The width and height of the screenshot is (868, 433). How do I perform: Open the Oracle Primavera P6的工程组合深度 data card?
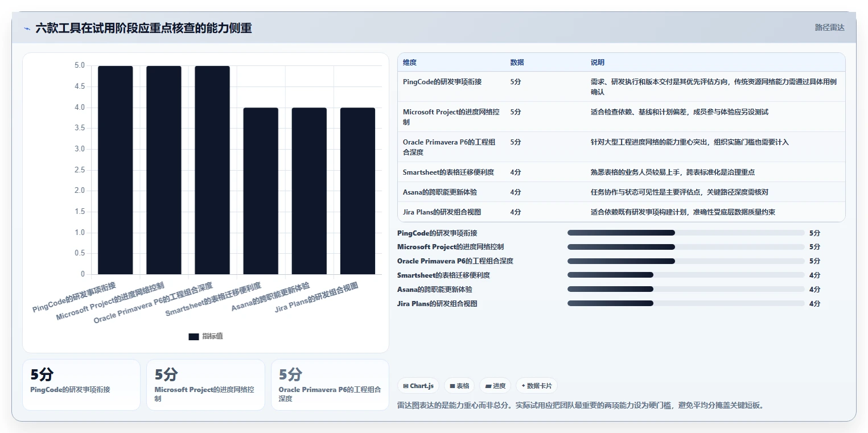tap(330, 385)
